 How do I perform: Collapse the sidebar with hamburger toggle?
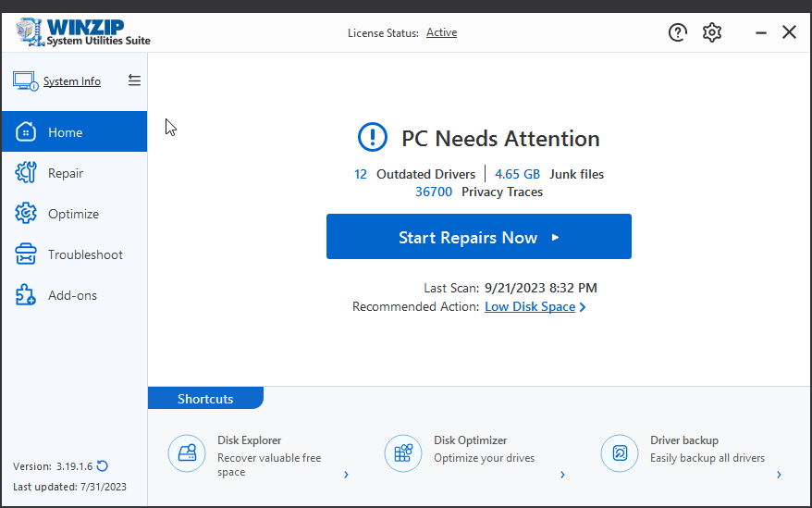[134, 81]
